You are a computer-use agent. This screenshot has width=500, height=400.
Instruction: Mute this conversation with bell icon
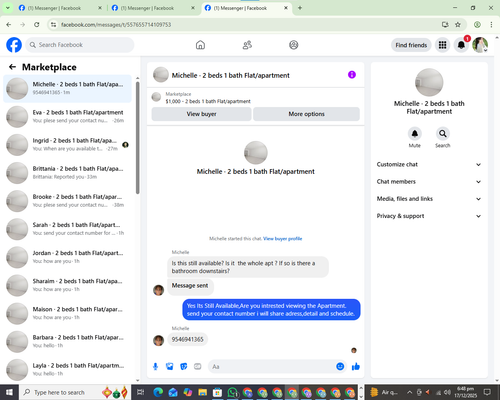[x=415, y=133]
